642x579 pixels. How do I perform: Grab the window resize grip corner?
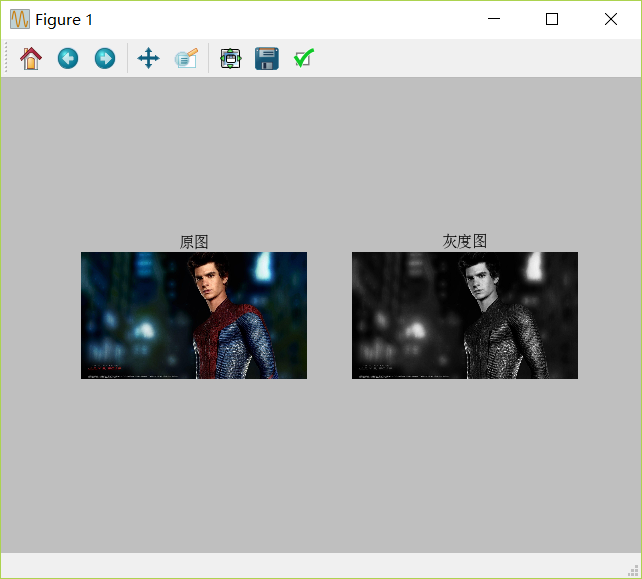point(633,570)
